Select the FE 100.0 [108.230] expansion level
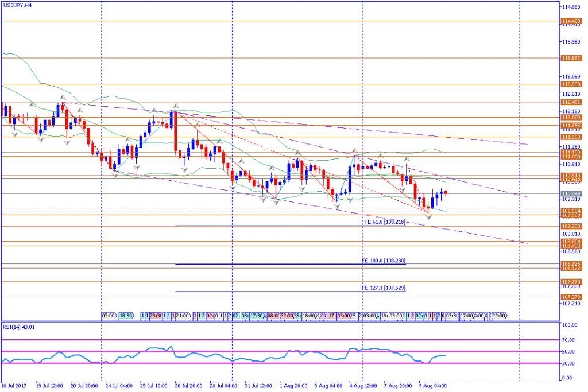This screenshot has height=392, width=588. 384,261
